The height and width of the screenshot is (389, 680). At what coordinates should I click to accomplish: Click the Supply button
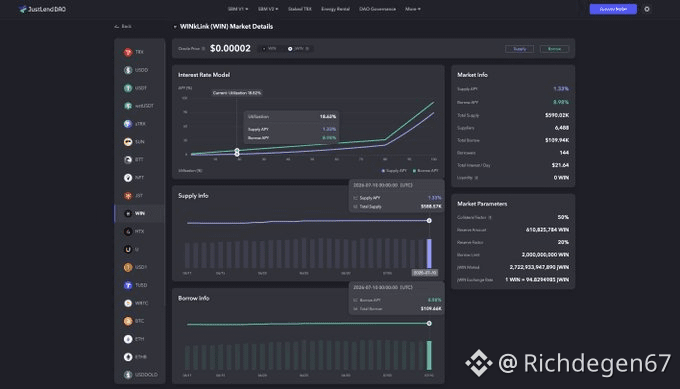(x=520, y=49)
